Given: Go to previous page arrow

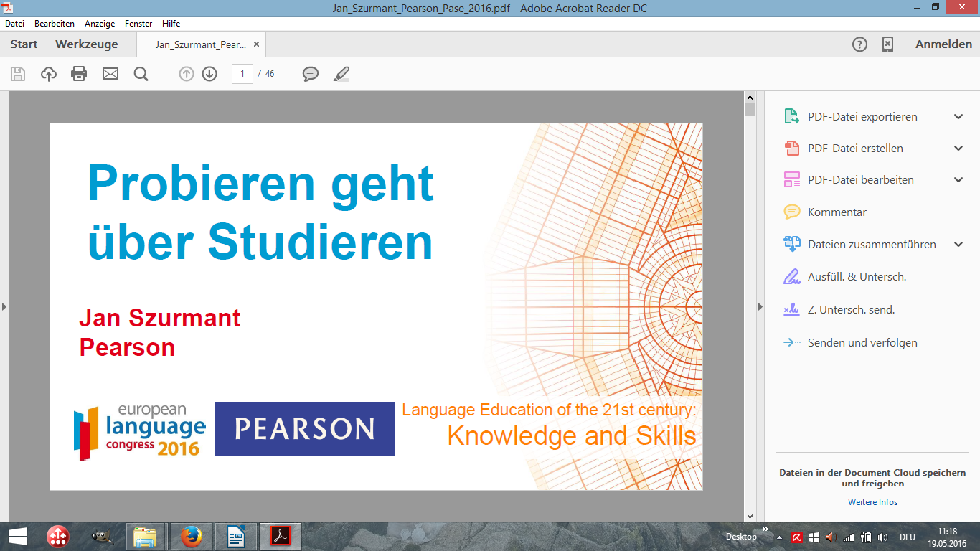Looking at the screenshot, I should [x=187, y=74].
